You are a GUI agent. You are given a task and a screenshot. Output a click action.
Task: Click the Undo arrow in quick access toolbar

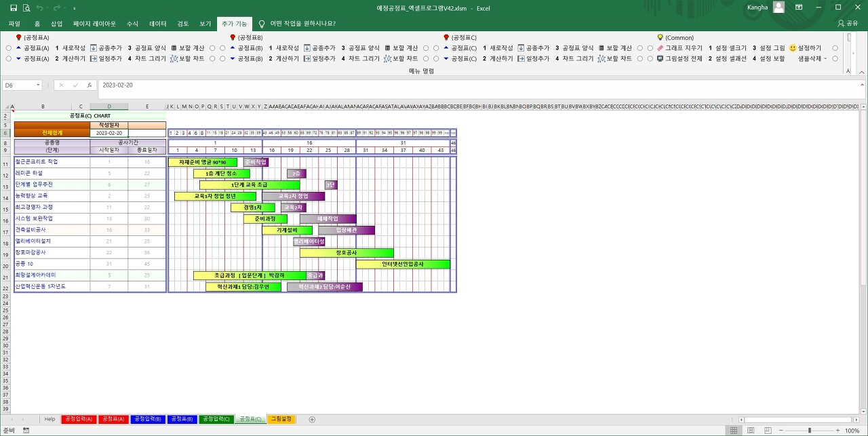pyautogui.click(x=39, y=8)
